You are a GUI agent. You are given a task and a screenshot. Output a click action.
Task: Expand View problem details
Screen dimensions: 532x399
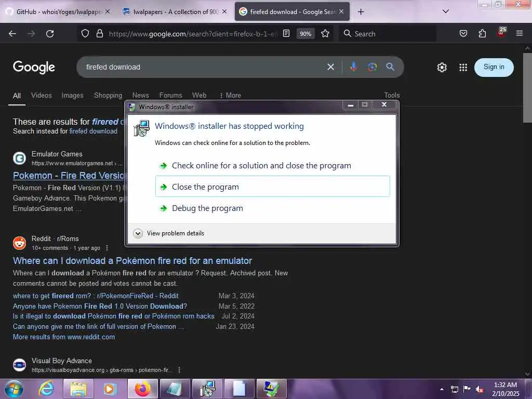169,233
